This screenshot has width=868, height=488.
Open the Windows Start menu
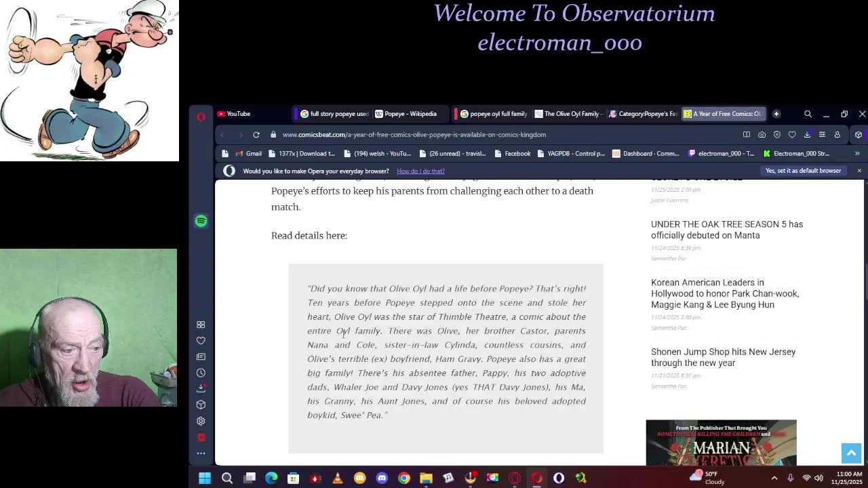205,479
